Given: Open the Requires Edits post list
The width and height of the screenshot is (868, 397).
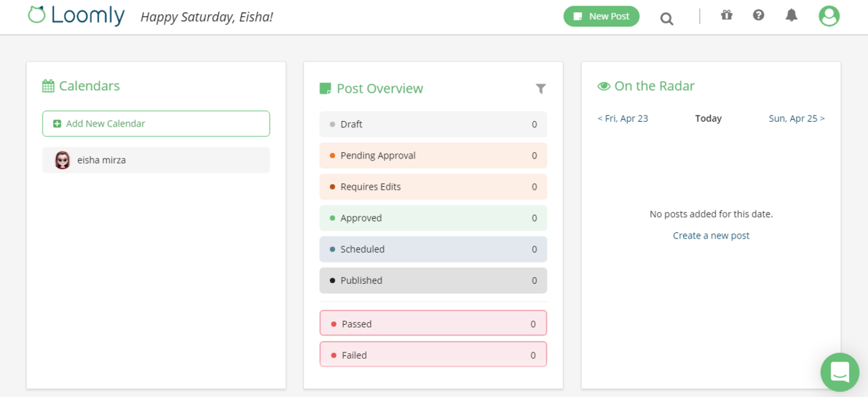Looking at the screenshot, I should (433, 187).
